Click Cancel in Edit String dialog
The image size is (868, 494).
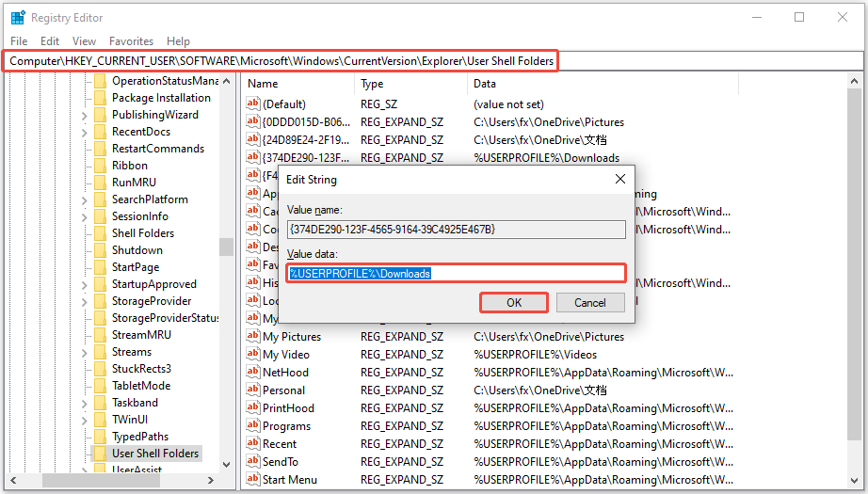coord(590,303)
